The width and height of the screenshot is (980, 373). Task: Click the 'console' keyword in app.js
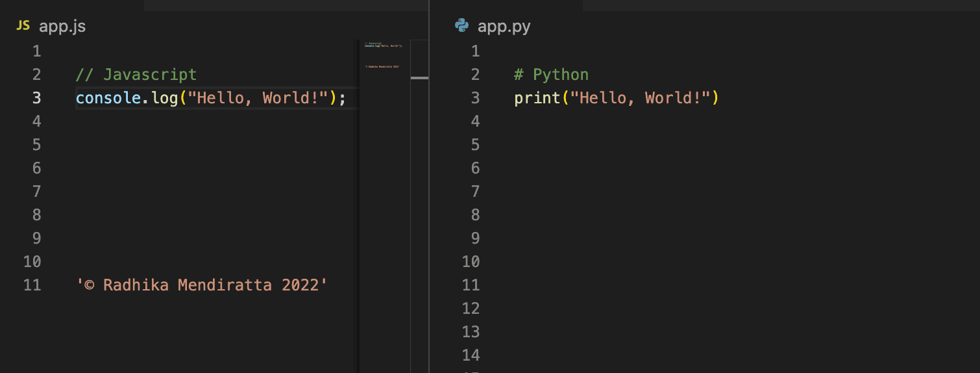pos(108,98)
